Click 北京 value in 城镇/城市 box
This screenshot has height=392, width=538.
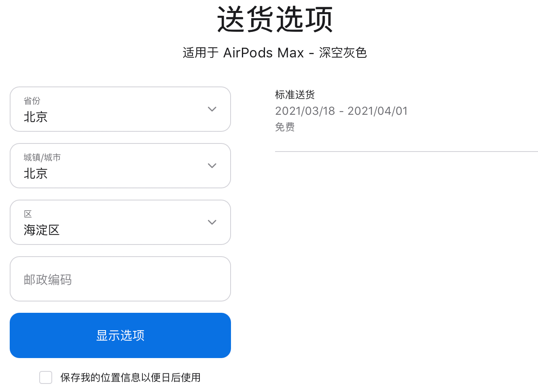click(36, 173)
